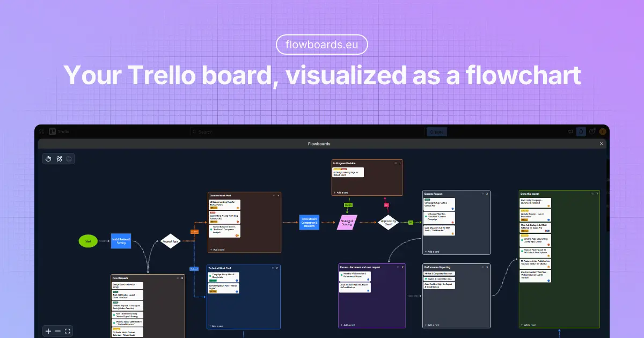Close the Flowboards panel
The height and width of the screenshot is (338, 644).
coord(602,144)
